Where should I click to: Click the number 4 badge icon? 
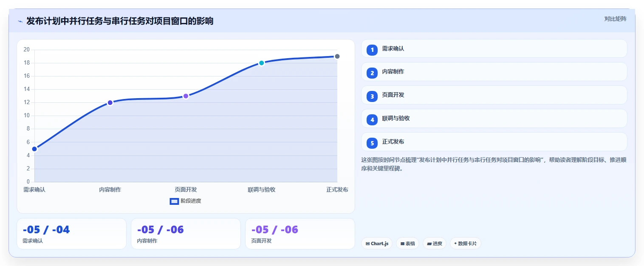point(372,120)
